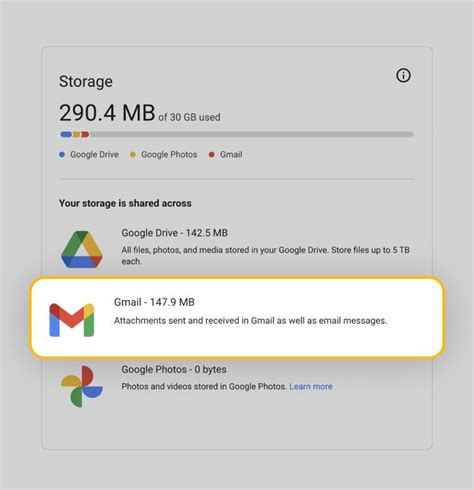
Task: Click the red segment of storage bar
Action: tap(85, 134)
